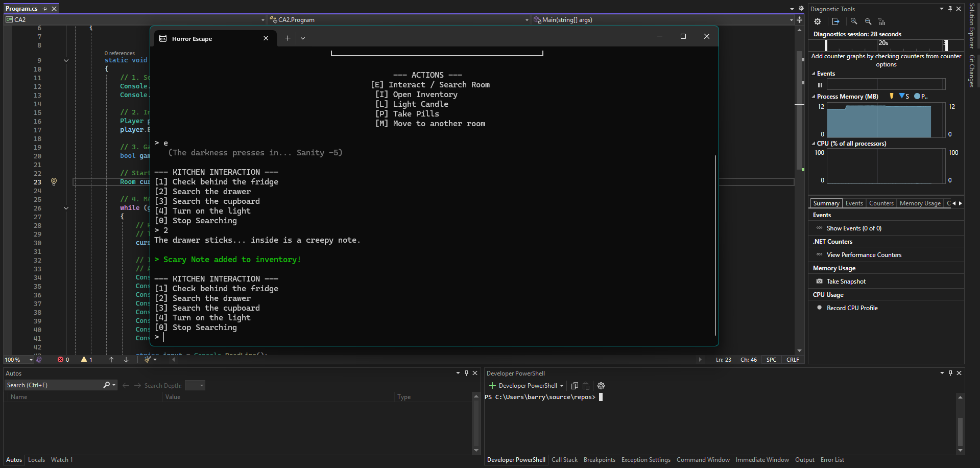Image resolution: width=980 pixels, height=468 pixels.
Task: Click Zoom Out icon in Diagnostic Tools
Action: pos(868,21)
